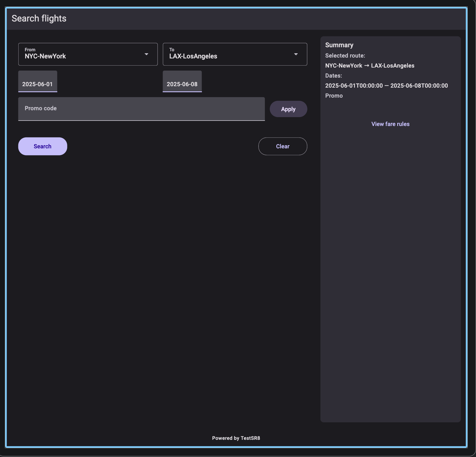Focus the Promo code text field
The width and height of the screenshot is (476, 457).
141,109
